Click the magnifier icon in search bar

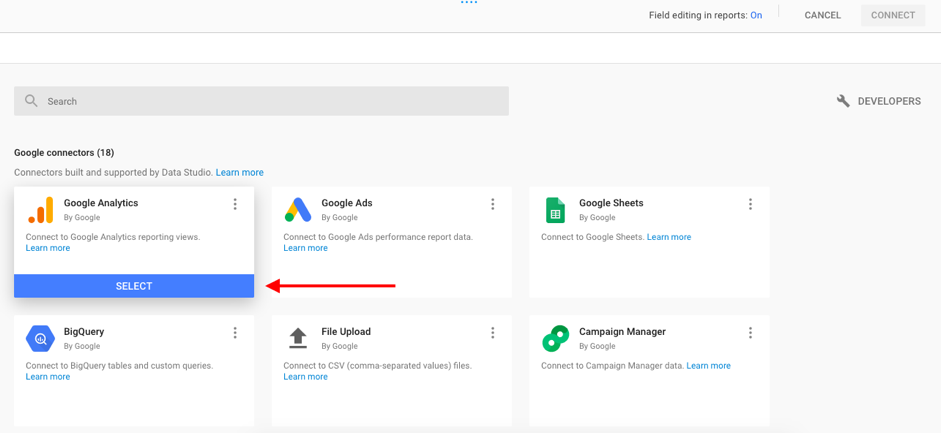point(32,101)
